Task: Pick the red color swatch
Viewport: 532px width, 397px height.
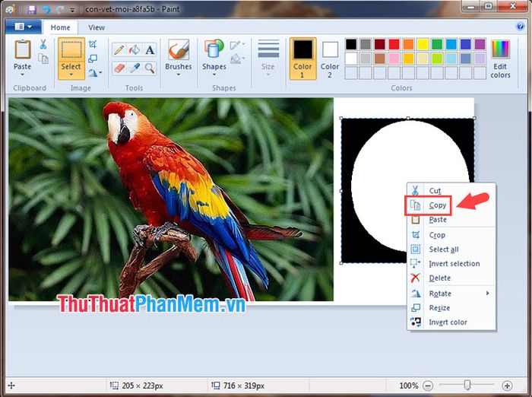Action: click(394, 44)
